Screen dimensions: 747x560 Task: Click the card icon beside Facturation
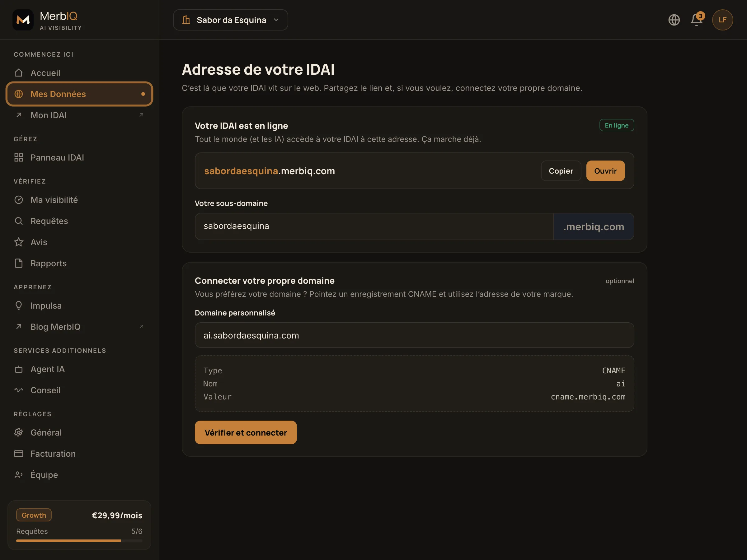click(x=19, y=454)
